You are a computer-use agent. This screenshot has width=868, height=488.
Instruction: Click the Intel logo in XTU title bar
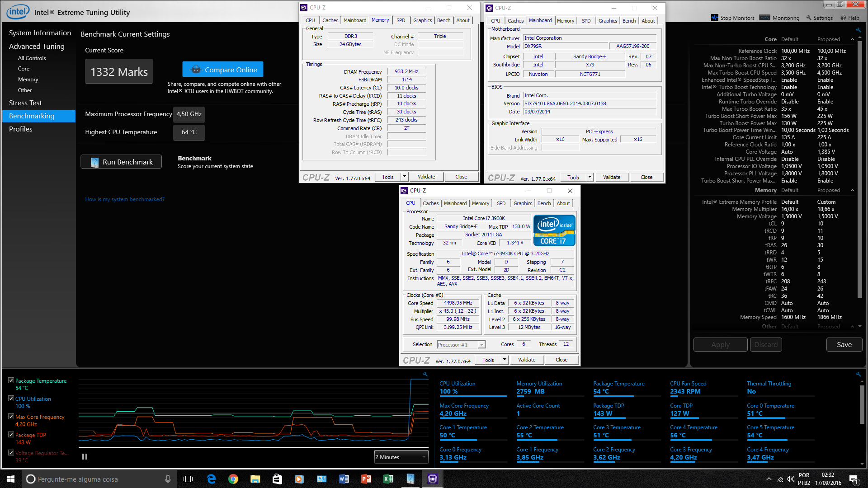(18, 11)
